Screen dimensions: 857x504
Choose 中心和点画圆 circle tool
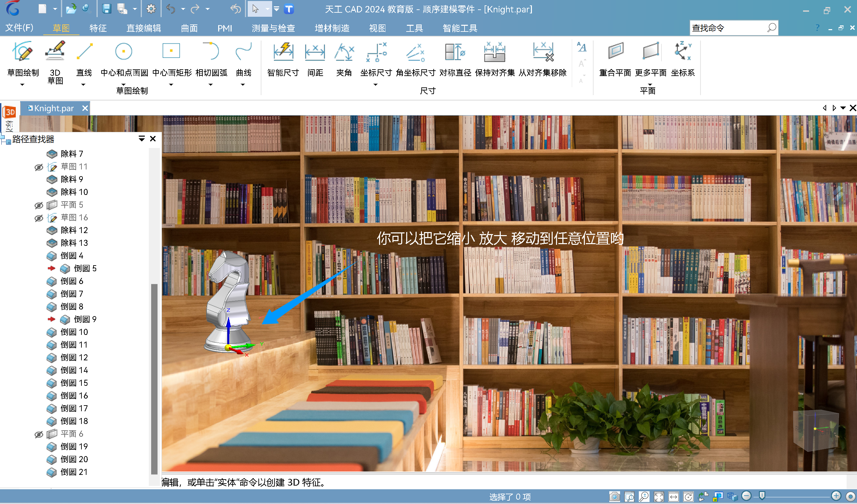click(x=123, y=51)
